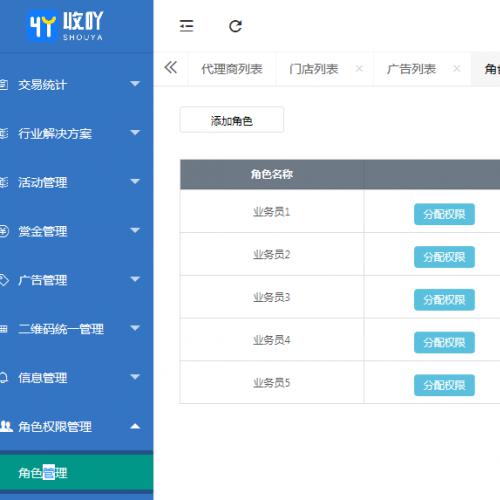This screenshot has height=500, width=500.
Task: Click 分配权限 for 业务员4
Action: [444, 342]
